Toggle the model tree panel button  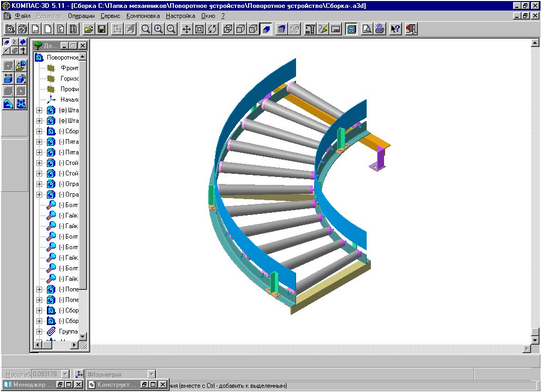(351, 29)
